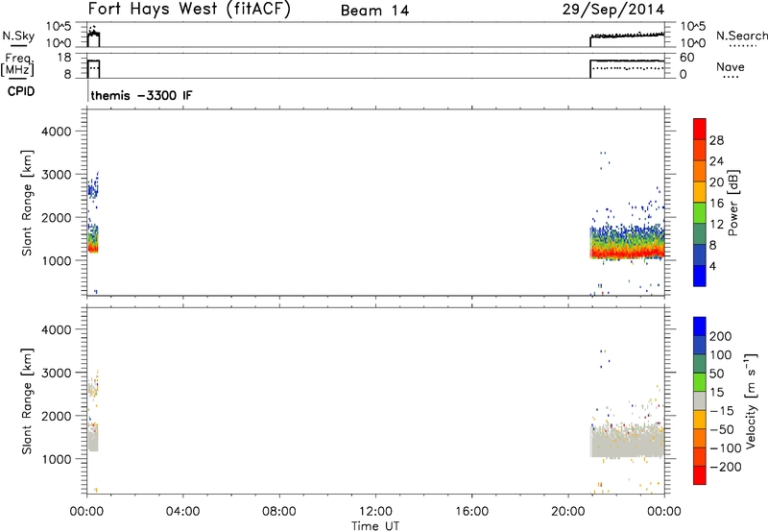Screen dimensions: 768x532
Task: Click the '12:00' time axis label
Action: [375, 512]
